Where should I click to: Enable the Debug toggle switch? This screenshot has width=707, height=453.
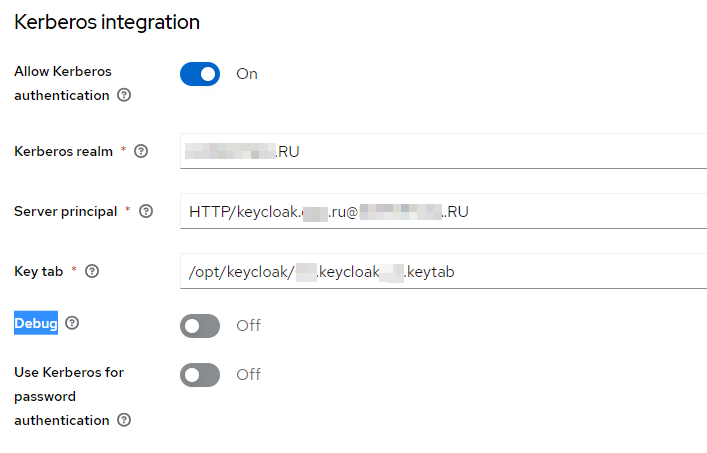pos(200,325)
